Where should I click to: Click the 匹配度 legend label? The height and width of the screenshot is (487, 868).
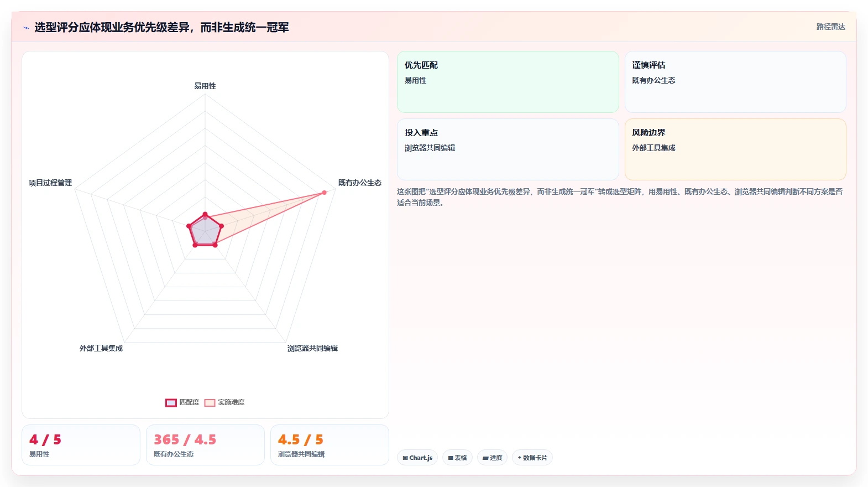[x=189, y=402]
